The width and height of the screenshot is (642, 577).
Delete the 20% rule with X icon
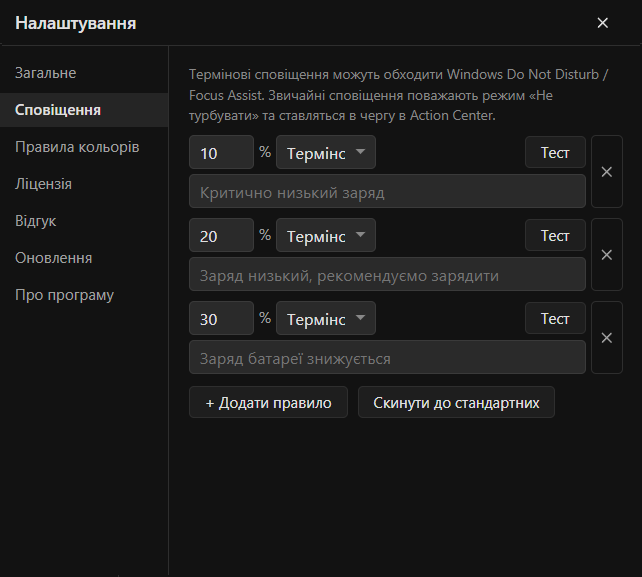click(607, 255)
